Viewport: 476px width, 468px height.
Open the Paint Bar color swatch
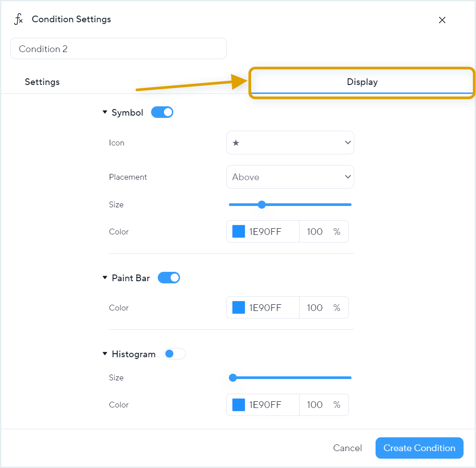[x=239, y=307]
